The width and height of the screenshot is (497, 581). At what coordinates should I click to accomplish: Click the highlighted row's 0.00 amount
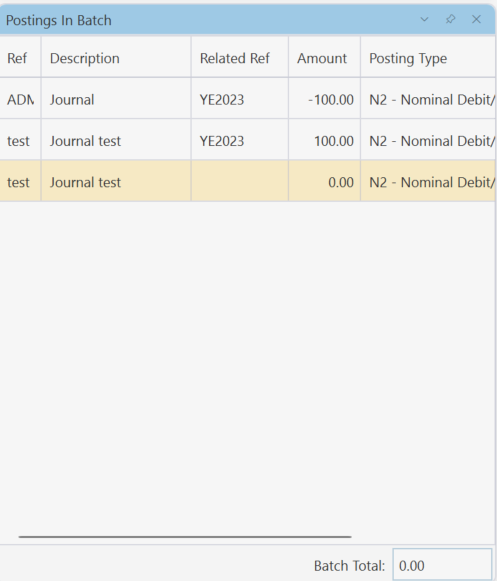pos(341,182)
